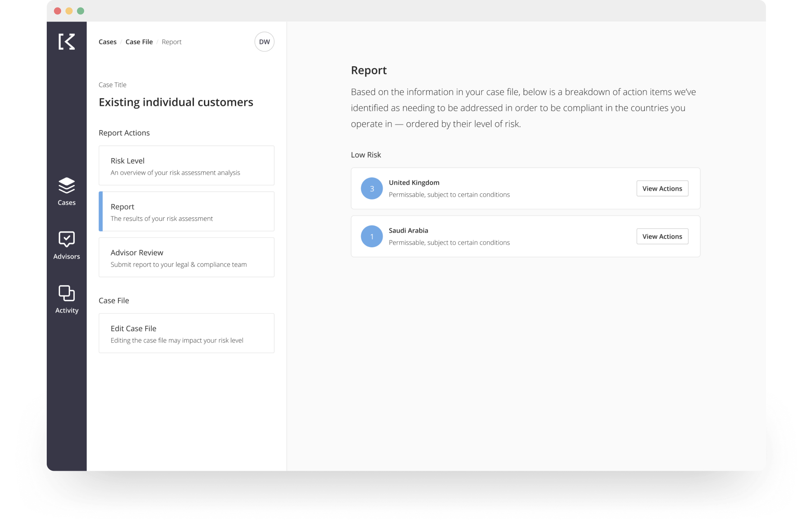Open Risk Level overview card
Viewport: 812px width, 524px height.
(x=186, y=166)
